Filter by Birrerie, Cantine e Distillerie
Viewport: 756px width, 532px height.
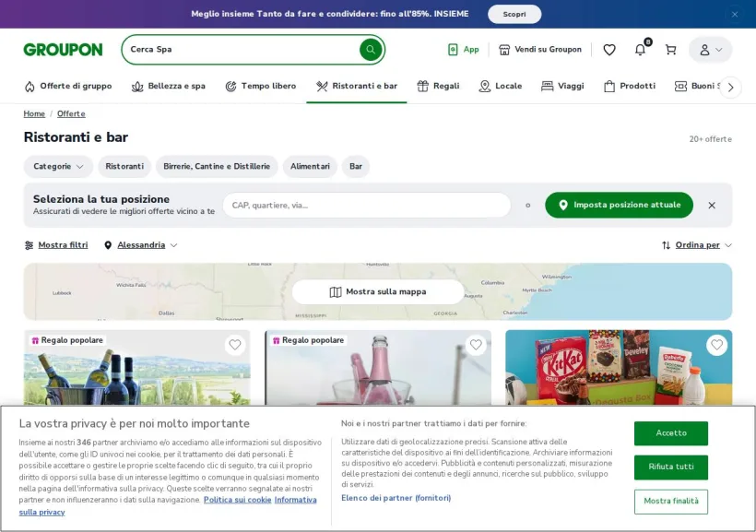tap(217, 166)
